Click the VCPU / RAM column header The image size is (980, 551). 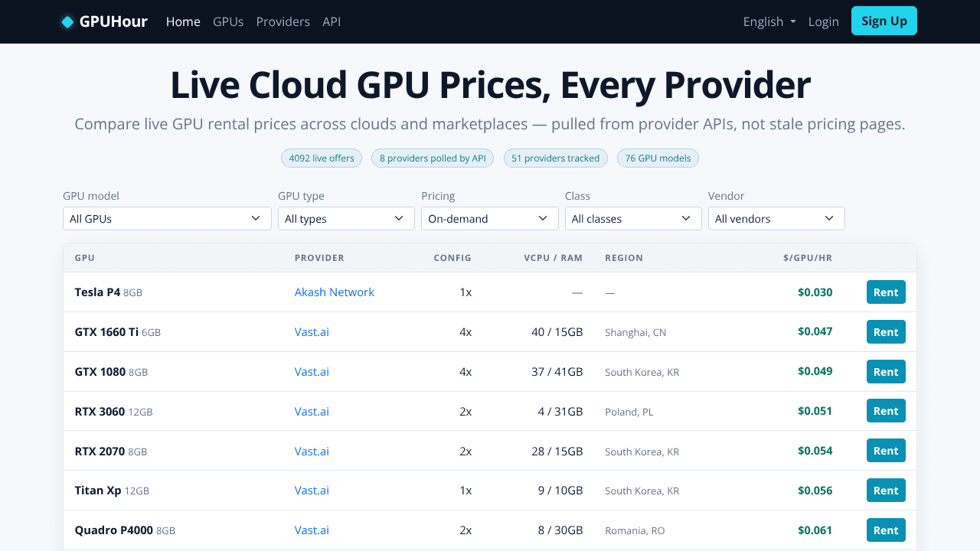(x=554, y=258)
